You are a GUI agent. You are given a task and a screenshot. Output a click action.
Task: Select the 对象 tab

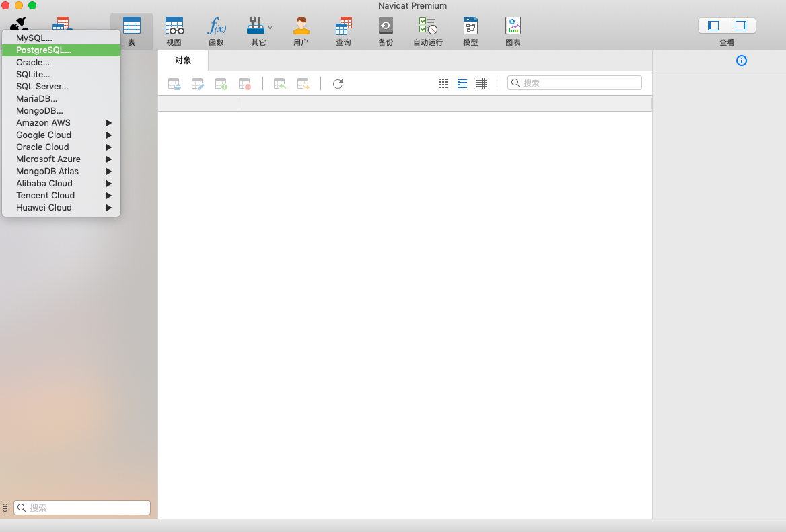[183, 61]
